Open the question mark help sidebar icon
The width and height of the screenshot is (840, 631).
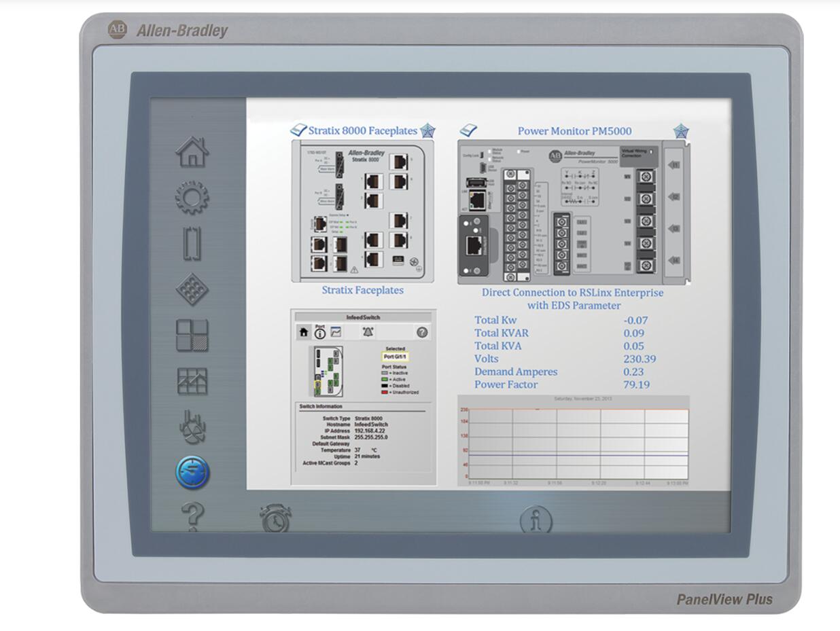coord(192,516)
